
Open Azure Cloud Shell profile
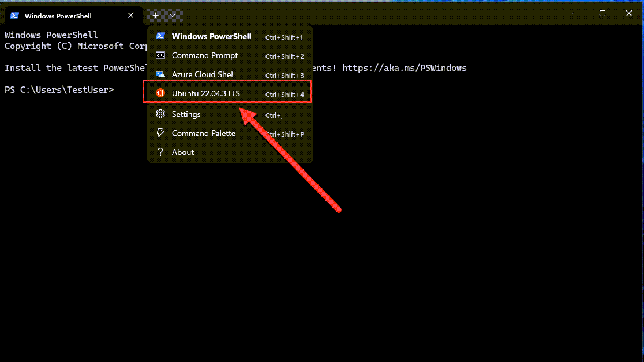coord(230,74)
